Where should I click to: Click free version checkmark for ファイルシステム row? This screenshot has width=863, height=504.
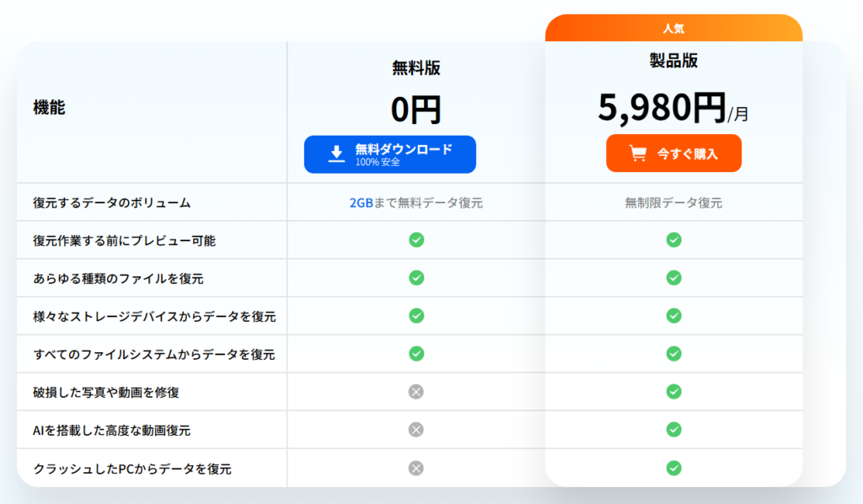pyautogui.click(x=416, y=353)
